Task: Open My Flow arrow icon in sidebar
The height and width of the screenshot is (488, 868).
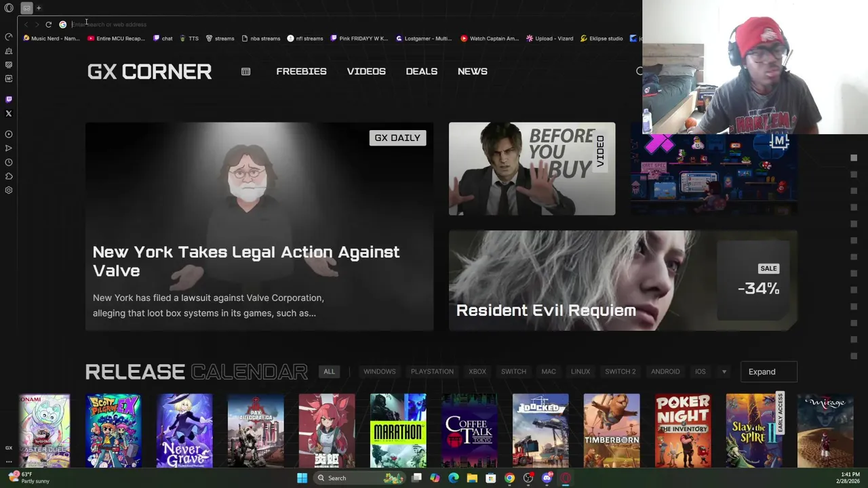Action: [x=9, y=148]
